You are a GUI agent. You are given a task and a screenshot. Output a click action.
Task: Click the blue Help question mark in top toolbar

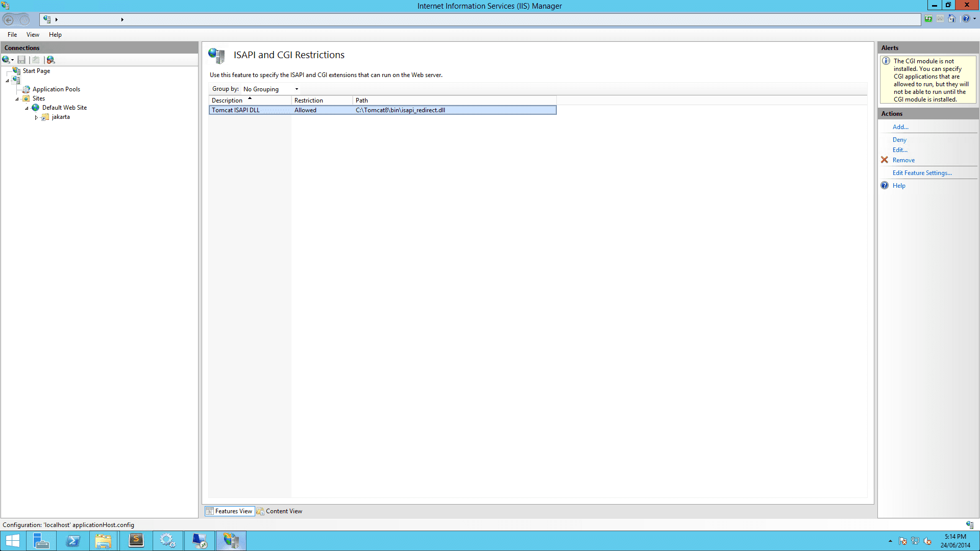[966, 19]
